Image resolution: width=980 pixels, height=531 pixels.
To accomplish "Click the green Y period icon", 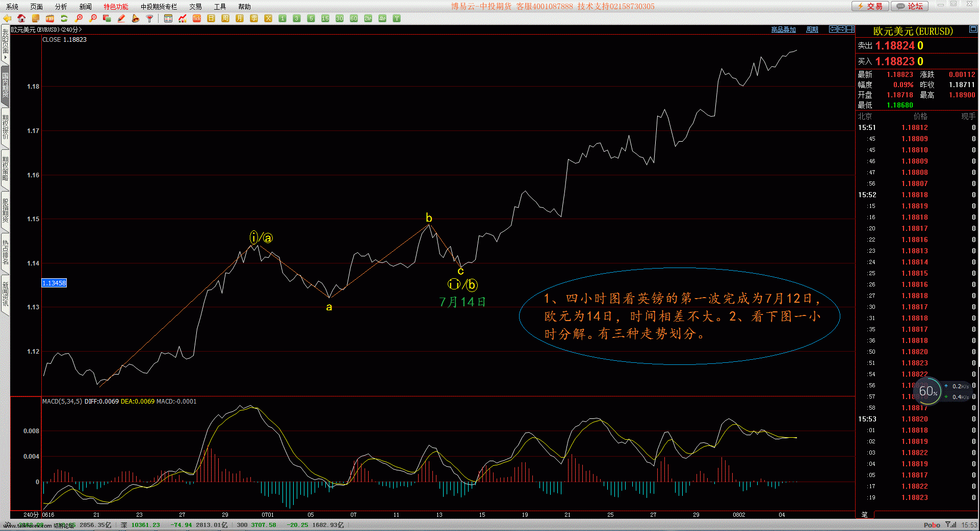I will [x=397, y=18].
